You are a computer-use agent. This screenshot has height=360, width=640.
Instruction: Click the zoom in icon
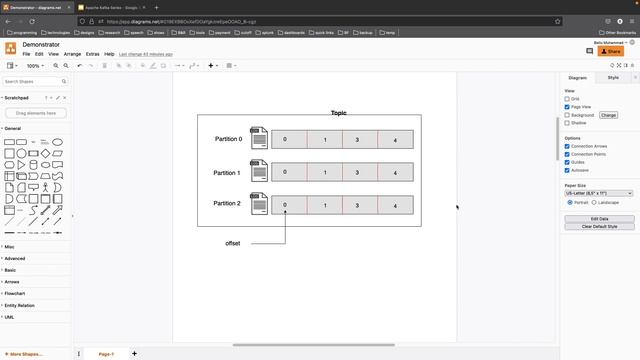(x=56, y=65)
